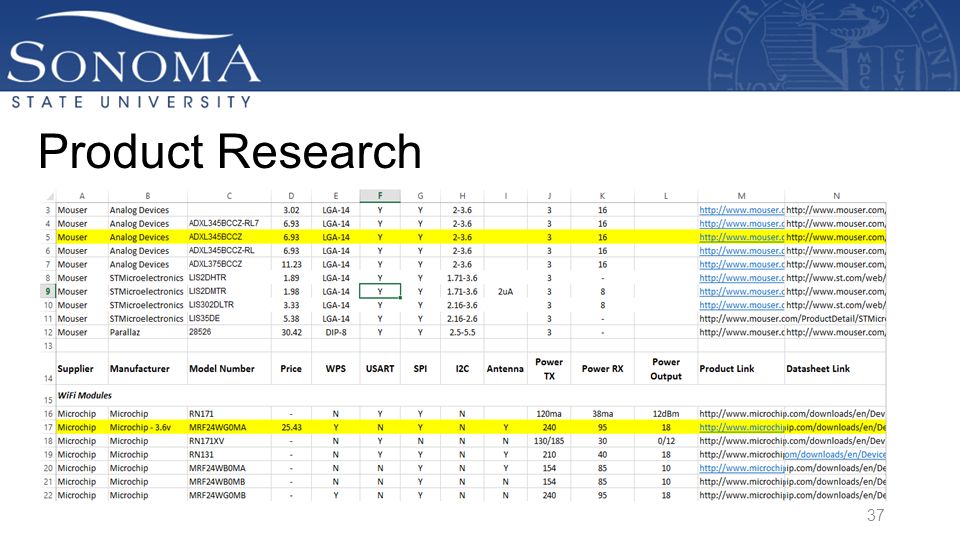Open the mouser link in row 3
Screen dimensions: 960x540
click(x=741, y=210)
